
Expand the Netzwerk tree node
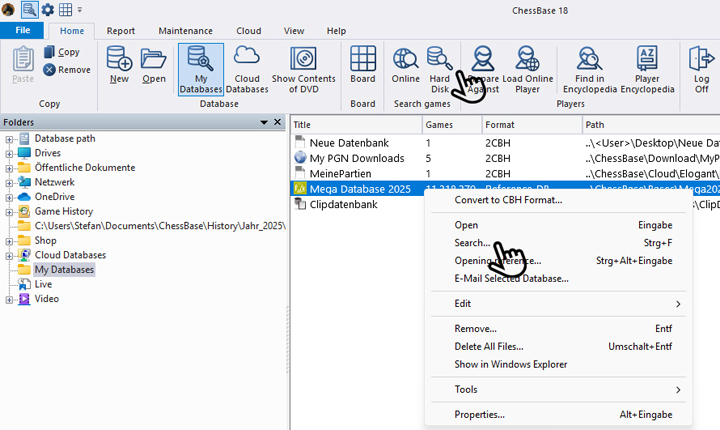(9, 183)
